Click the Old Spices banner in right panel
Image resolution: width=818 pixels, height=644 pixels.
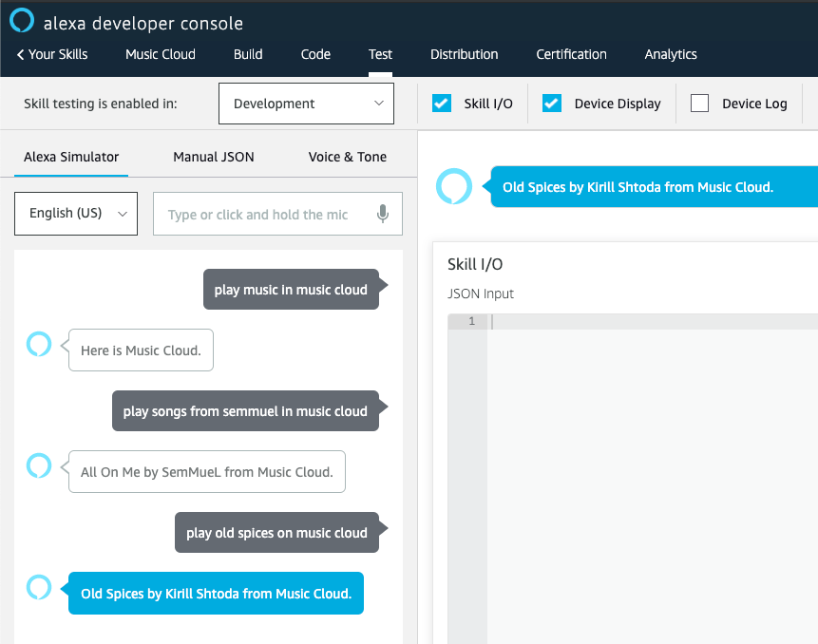click(655, 187)
